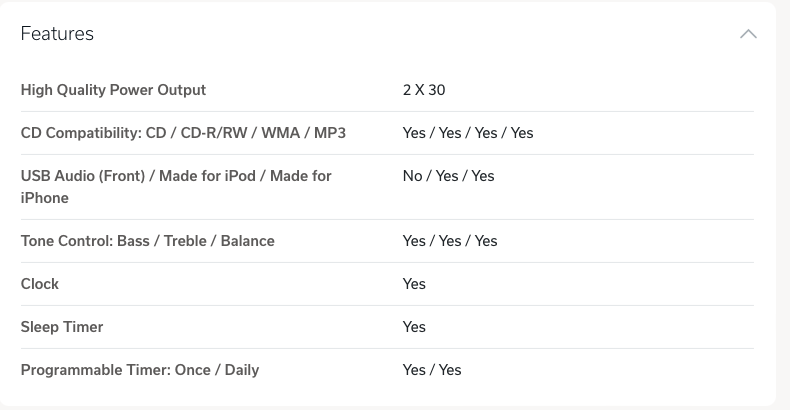790x410 pixels.
Task: Select the Programmable Timer row label
Action: tap(140, 370)
